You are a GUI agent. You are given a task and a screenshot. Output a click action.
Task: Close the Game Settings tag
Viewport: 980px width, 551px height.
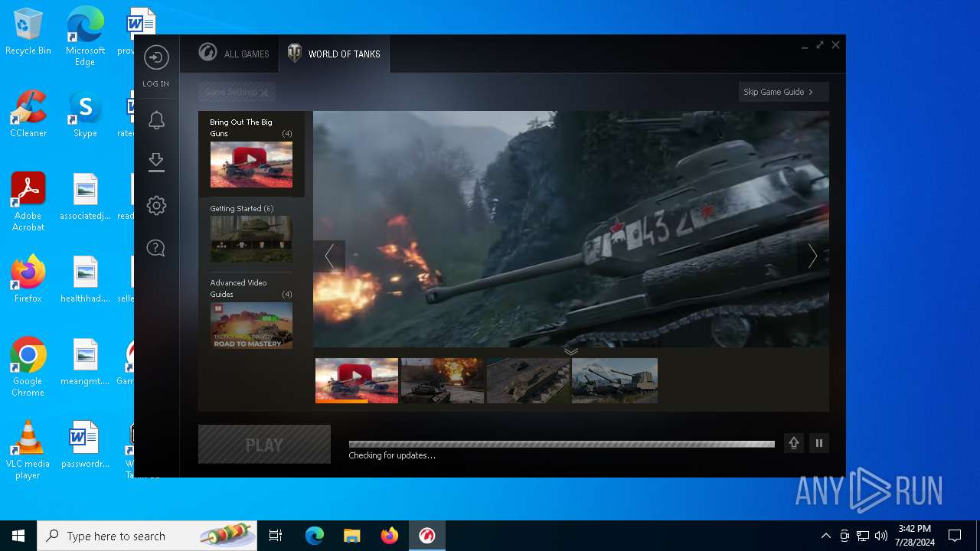(x=264, y=93)
